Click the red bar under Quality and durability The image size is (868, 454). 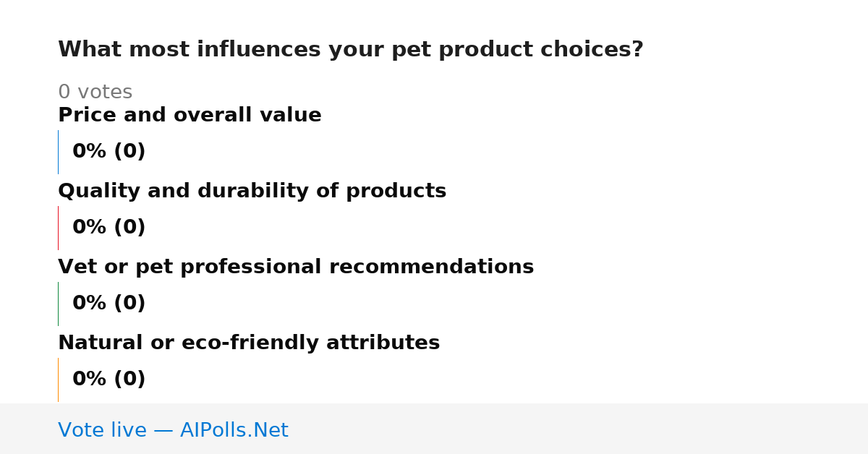tap(58, 228)
